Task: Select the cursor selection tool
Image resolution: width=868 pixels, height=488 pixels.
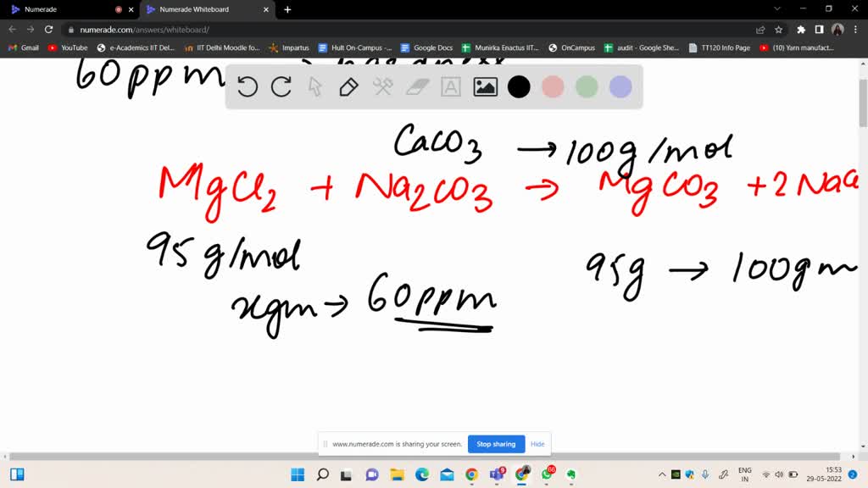Action: [315, 86]
